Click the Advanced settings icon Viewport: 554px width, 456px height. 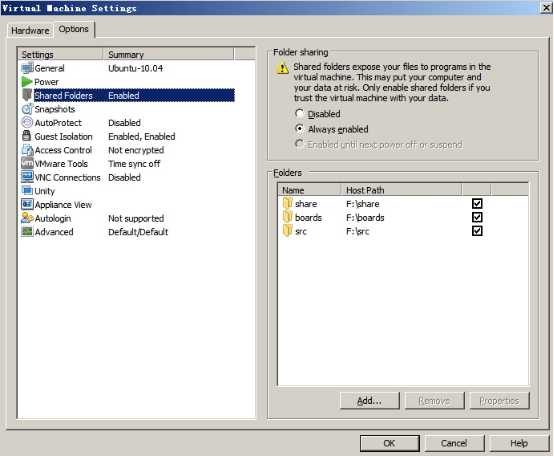click(x=27, y=231)
